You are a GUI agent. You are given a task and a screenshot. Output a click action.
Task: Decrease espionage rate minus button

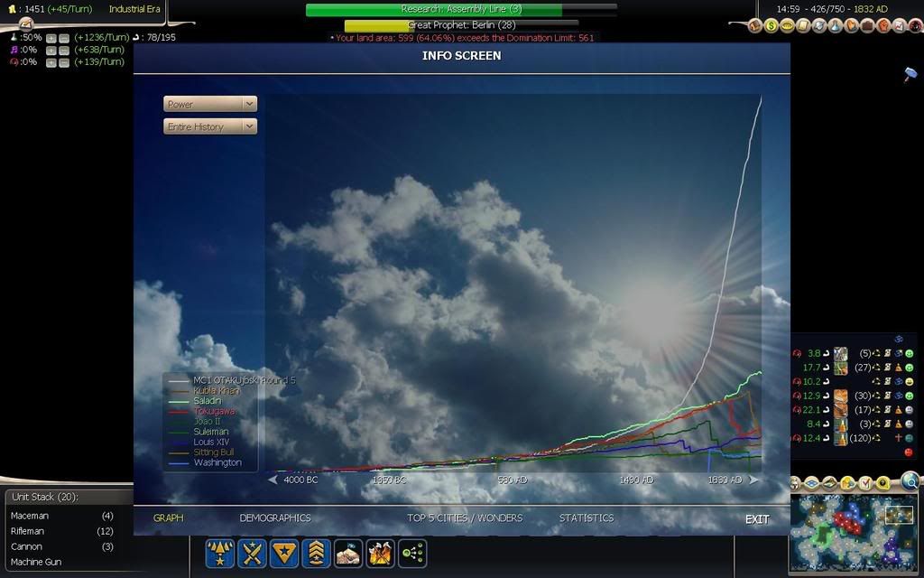point(64,62)
